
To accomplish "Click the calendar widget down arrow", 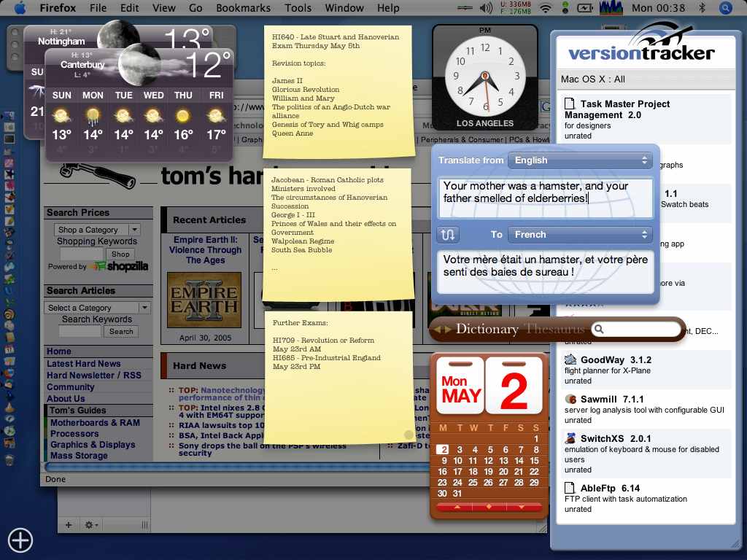I will coord(522,507).
